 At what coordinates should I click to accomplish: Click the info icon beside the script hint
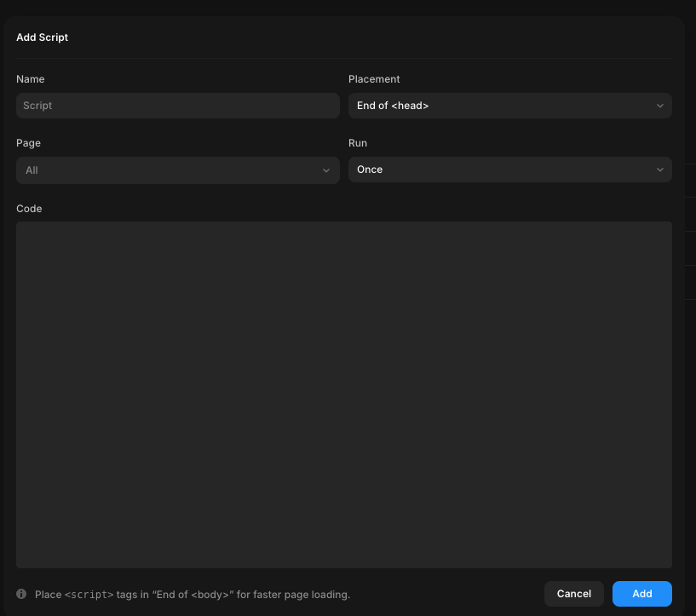[x=21, y=594]
